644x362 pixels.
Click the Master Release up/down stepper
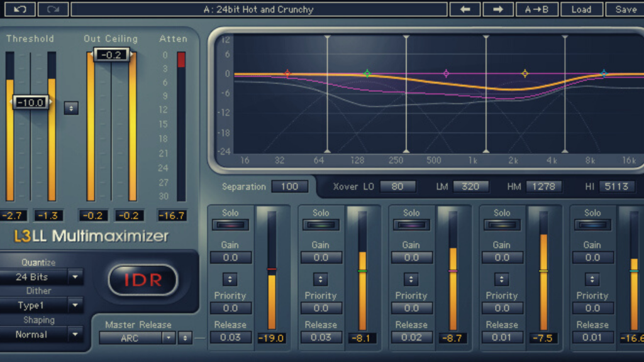[185, 337]
